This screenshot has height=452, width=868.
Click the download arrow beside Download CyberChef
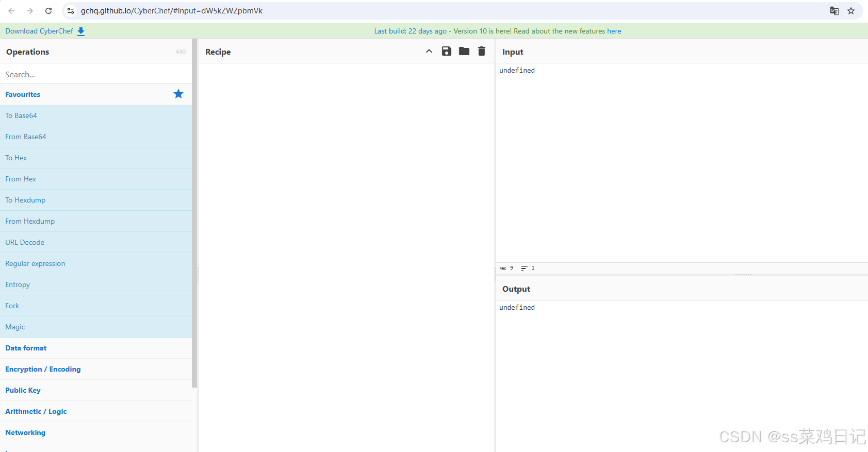click(x=81, y=31)
